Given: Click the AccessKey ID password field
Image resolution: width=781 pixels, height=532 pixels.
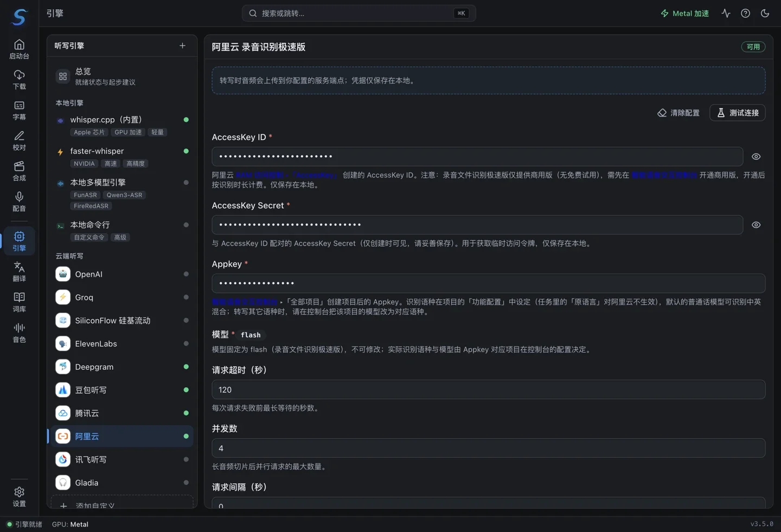Looking at the screenshot, I should (x=477, y=157).
